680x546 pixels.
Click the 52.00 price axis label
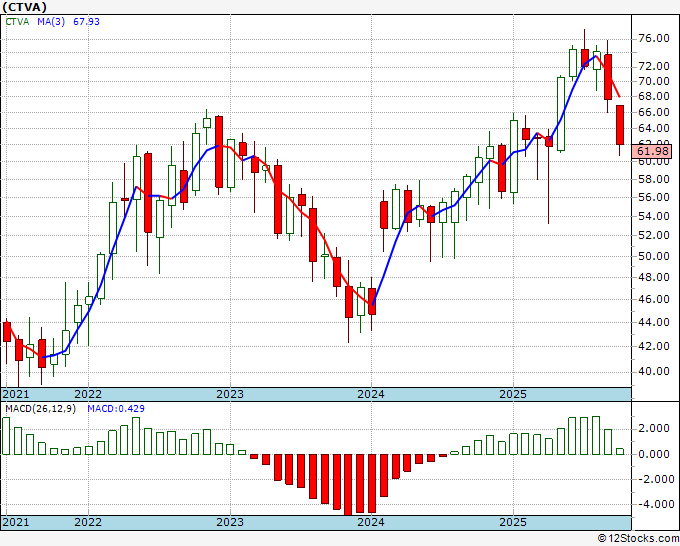[654, 235]
